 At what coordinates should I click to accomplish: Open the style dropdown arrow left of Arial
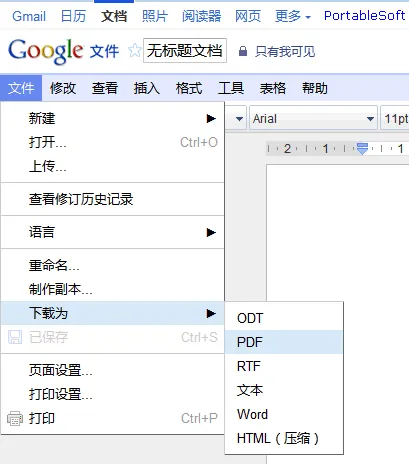239,119
